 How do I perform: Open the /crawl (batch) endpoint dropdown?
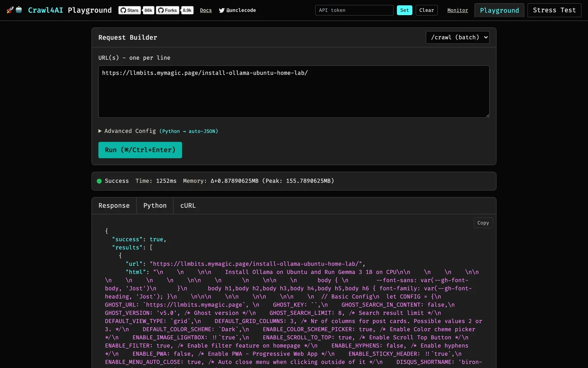(458, 37)
